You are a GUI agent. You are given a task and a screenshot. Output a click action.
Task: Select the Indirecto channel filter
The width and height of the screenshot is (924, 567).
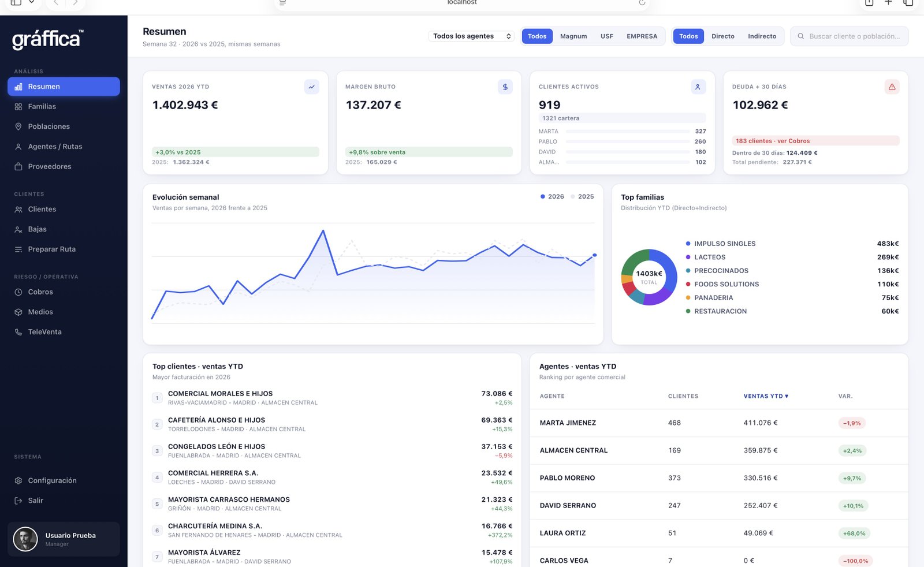pos(762,36)
